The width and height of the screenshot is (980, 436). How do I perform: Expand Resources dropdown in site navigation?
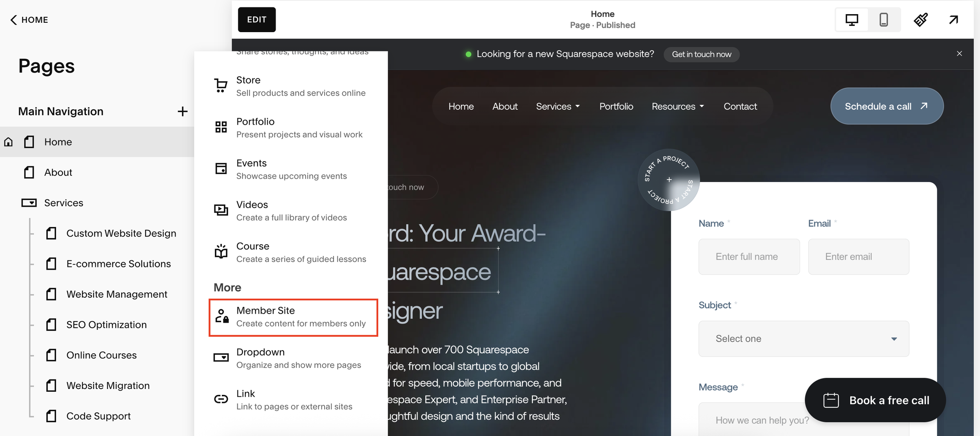678,106
